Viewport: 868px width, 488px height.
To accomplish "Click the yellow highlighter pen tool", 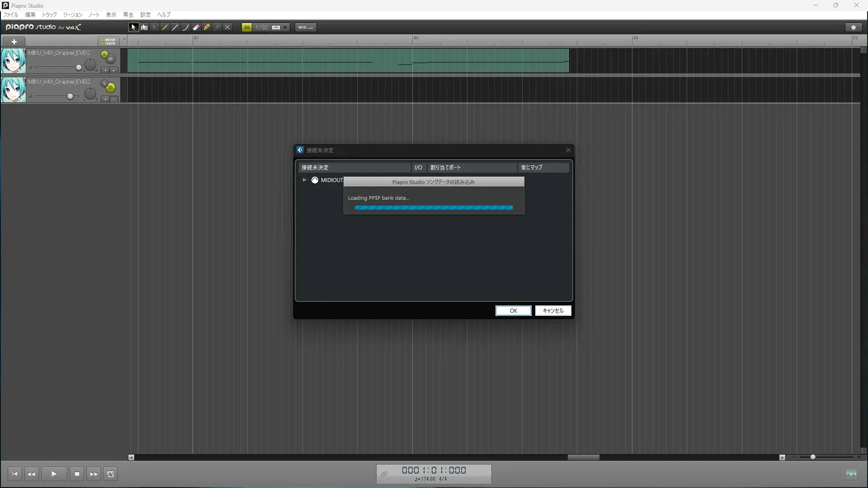I will (207, 28).
